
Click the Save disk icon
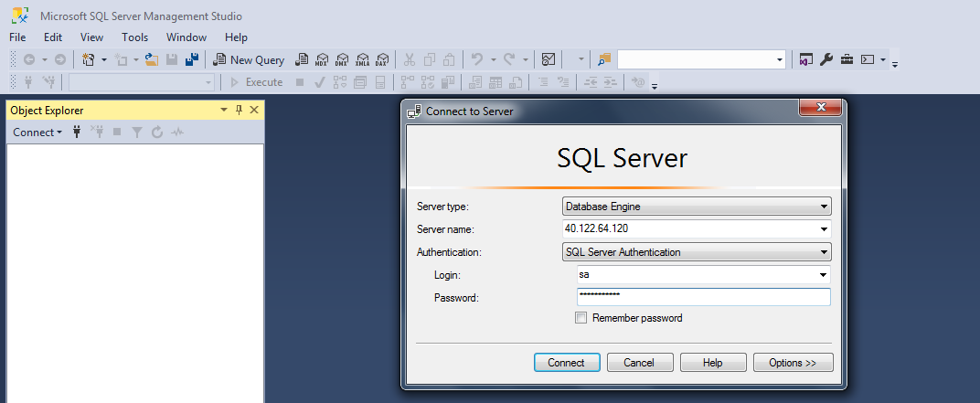click(172, 60)
